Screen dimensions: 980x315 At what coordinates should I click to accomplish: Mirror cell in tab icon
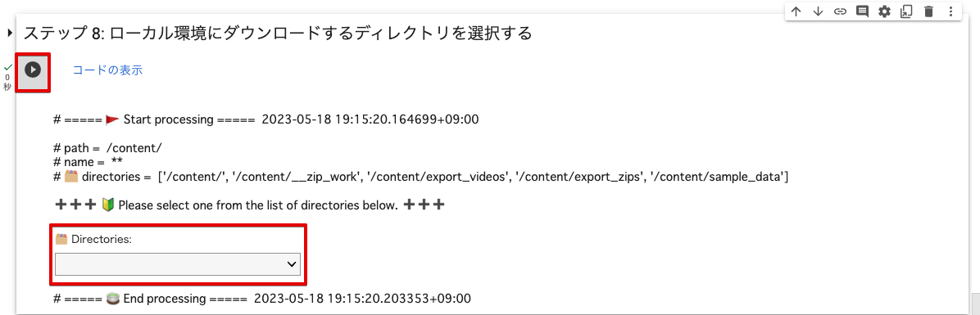tap(906, 11)
